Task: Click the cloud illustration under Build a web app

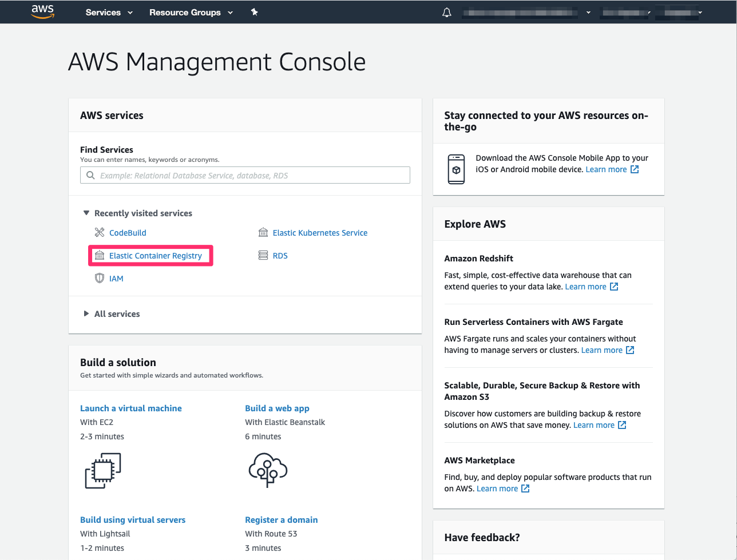Action: click(268, 470)
